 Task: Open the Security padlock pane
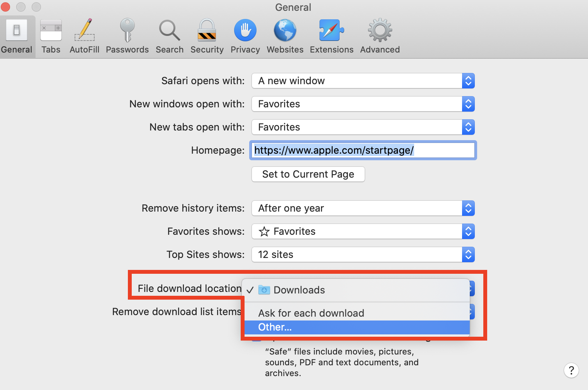[x=207, y=37]
